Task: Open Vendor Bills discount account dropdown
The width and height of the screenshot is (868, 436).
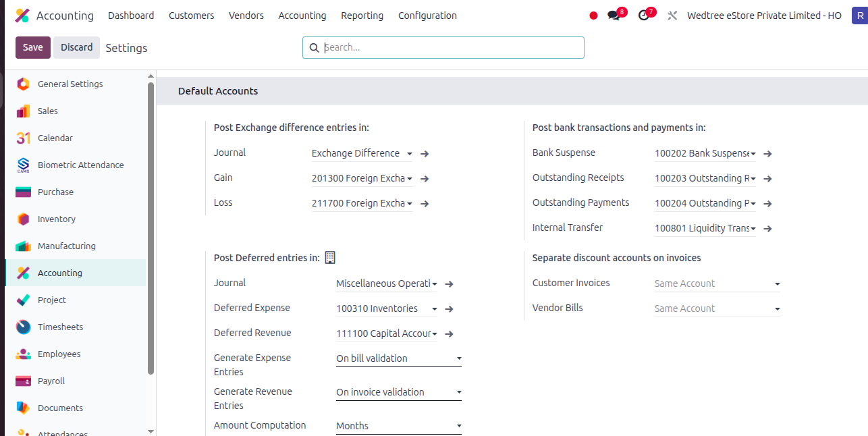Action: [x=717, y=308]
